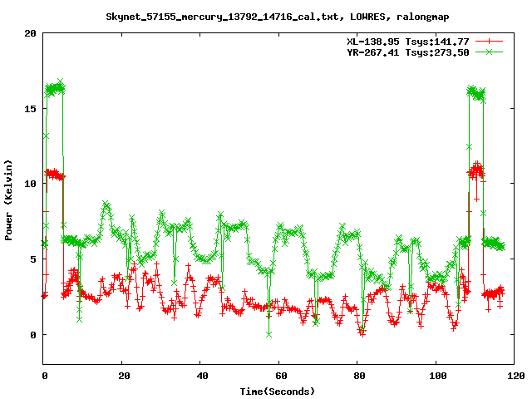Click the red legend line sample for XL
Image resolution: width=532 pixels, height=399 pixels.
click(489, 42)
